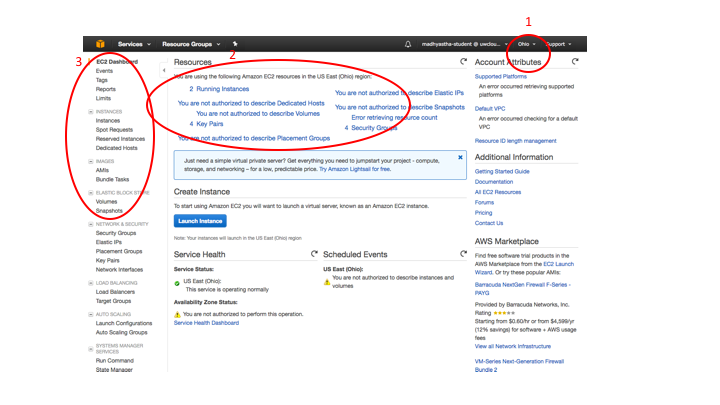
Task: Refresh the Resources section
Action: click(463, 62)
